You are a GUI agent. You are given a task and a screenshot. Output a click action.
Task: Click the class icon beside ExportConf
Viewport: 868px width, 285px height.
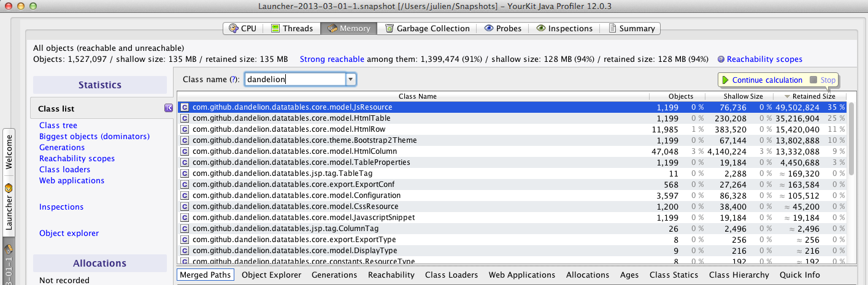(x=184, y=184)
